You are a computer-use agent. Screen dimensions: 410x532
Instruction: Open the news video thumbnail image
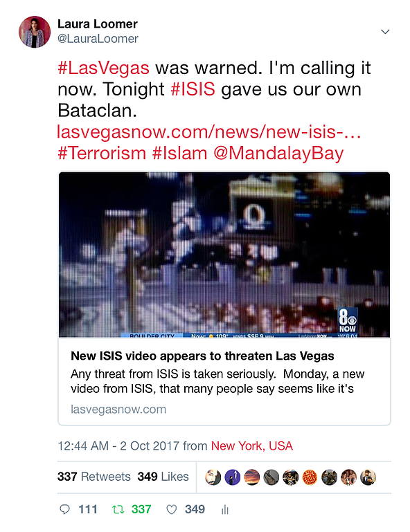point(224,255)
